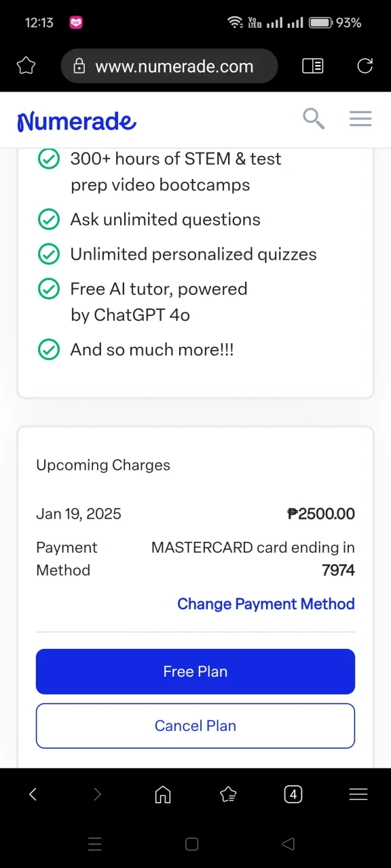Screen dimensions: 391x868
Task: Tap checkmark beside And so much more
Action: [x=48, y=350]
